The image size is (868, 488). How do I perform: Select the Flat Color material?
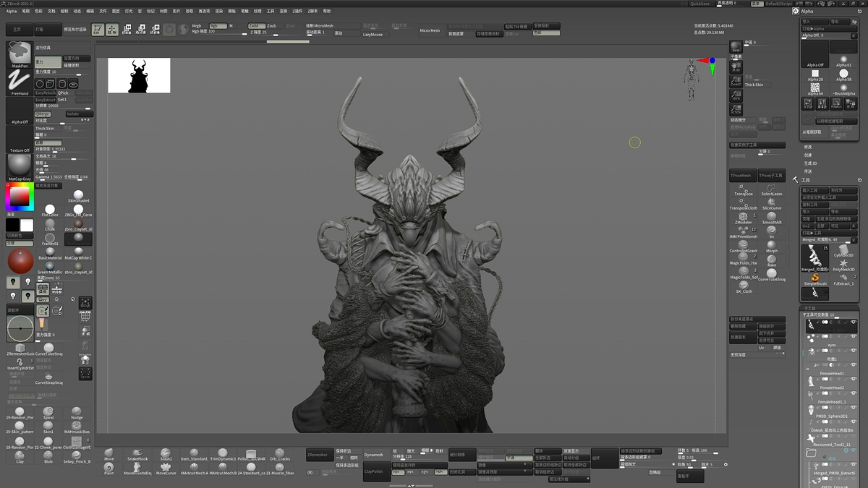pyautogui.click(x=50, y=210)
